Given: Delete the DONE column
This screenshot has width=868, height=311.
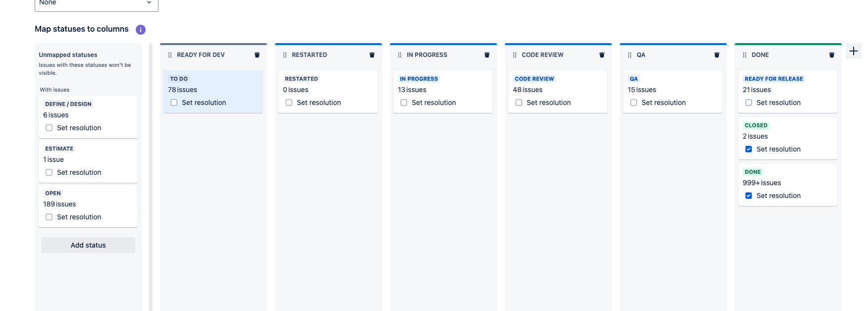Looking at the screenshot, I should tap(832, 55).
